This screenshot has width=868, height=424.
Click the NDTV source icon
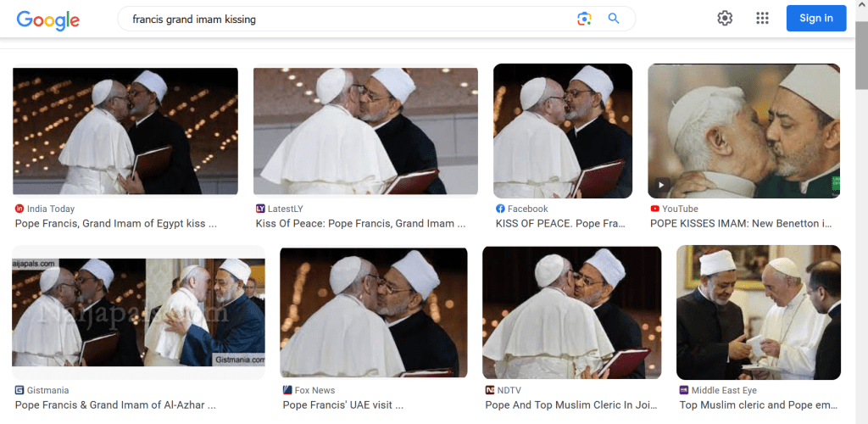[490, 390]
